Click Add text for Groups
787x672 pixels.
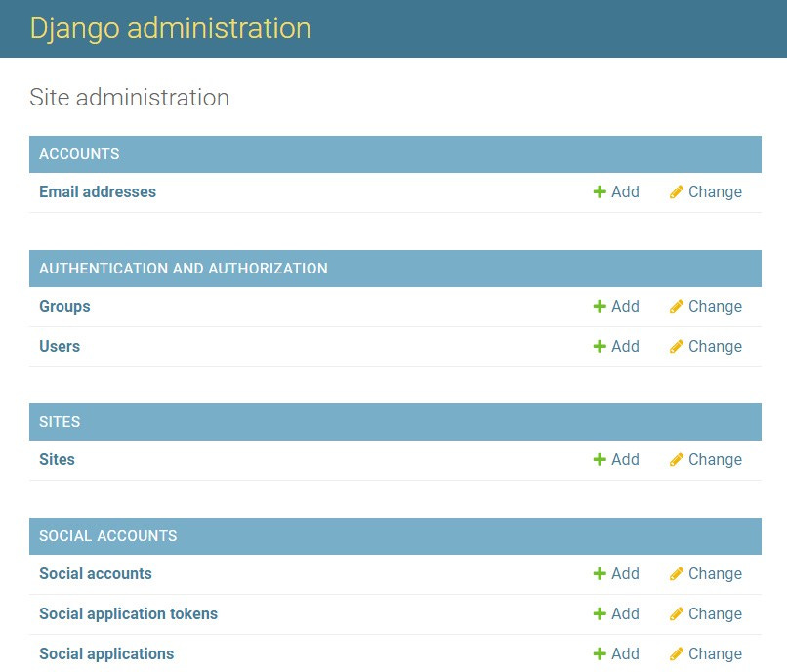(x=625, y=306)
